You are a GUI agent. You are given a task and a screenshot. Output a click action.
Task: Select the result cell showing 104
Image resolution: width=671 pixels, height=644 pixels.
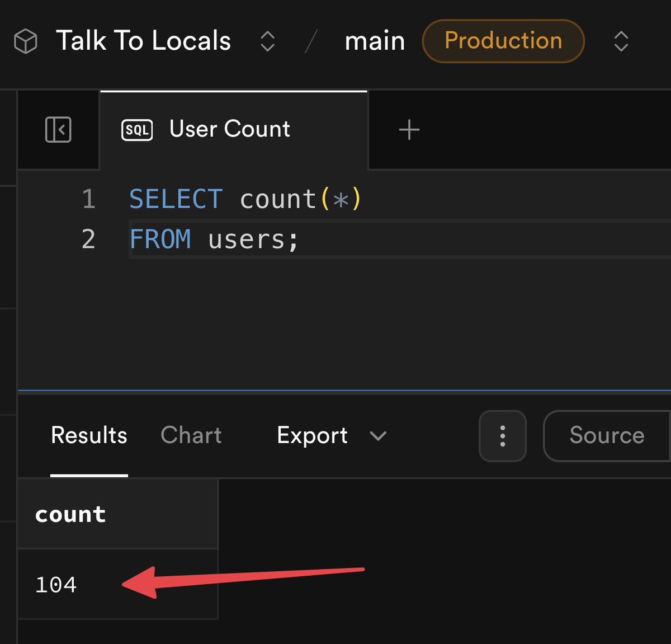(56, 584)
